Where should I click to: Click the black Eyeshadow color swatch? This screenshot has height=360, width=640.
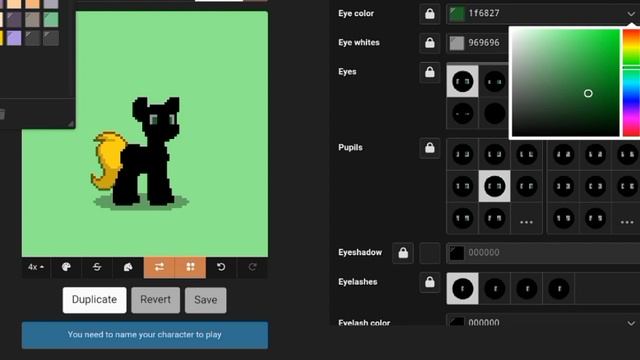point(457,253)
